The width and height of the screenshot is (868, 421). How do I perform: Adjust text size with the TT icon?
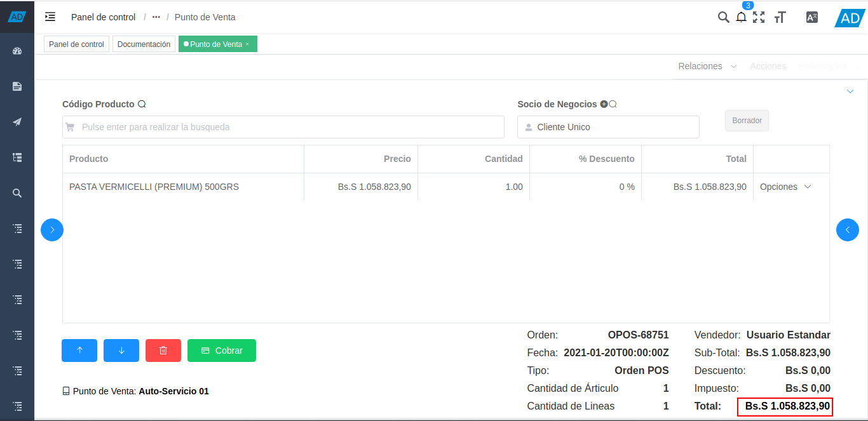pos(780,17)
